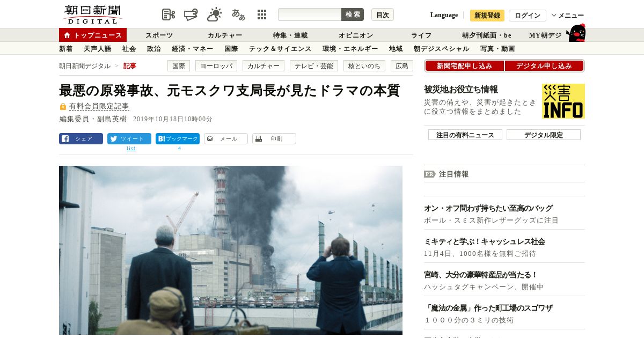Open 宮崎、大分の豪華特産品が当たる！ link
The height and width of the screenshot is (338, 644).
[481, 275]
